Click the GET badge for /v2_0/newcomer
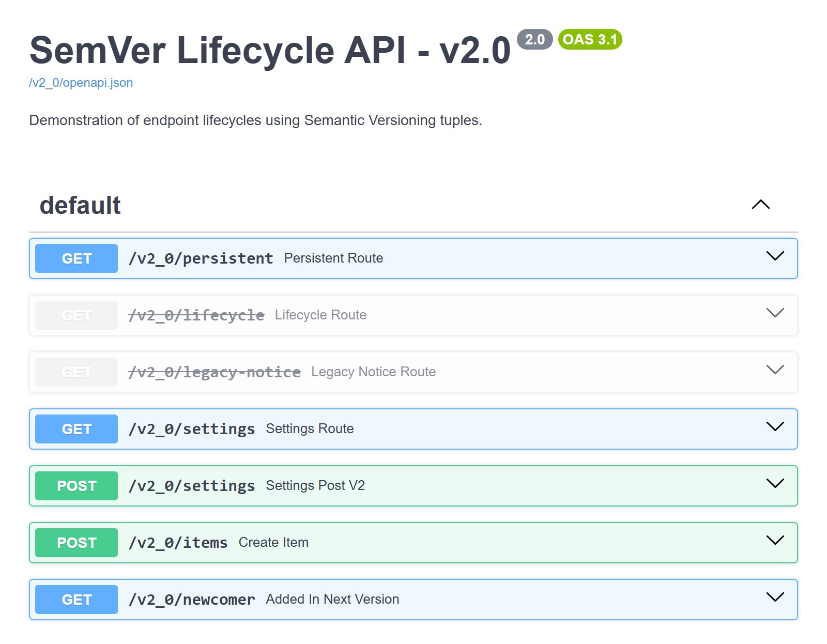Image resolution: width=827 pixels, height=644 pixels. (x=76, y=600)
